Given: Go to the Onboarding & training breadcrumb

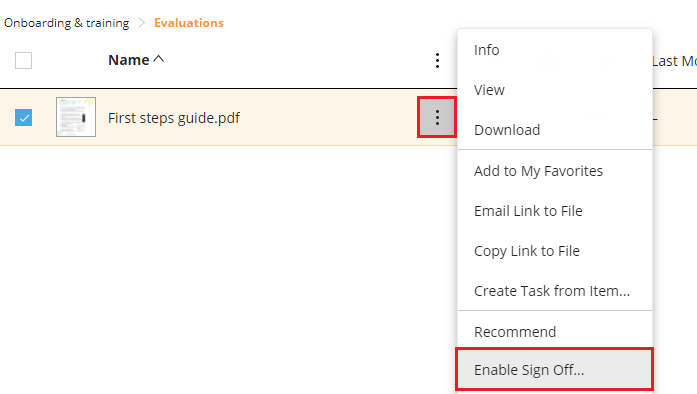Looking at the screenshot, I should (67, 23).
